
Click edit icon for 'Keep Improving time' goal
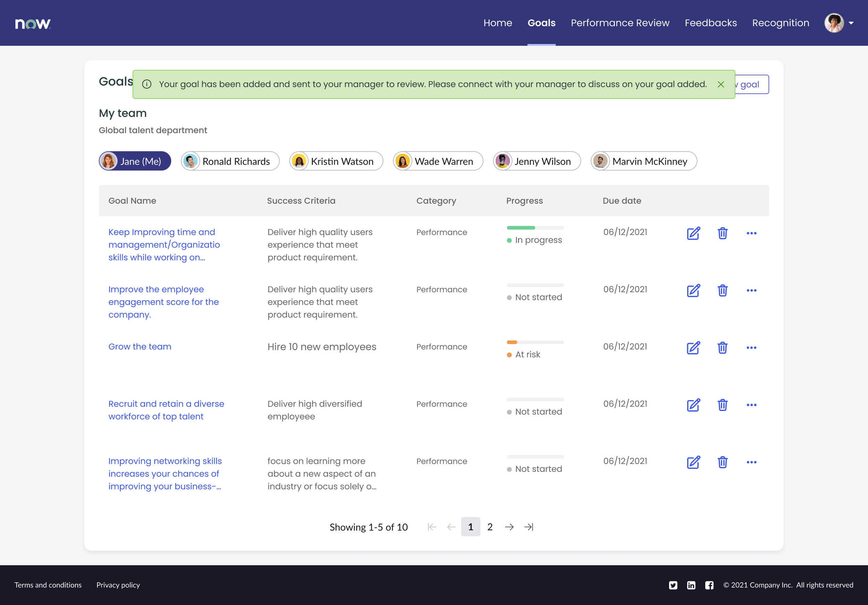coord(693,233)
